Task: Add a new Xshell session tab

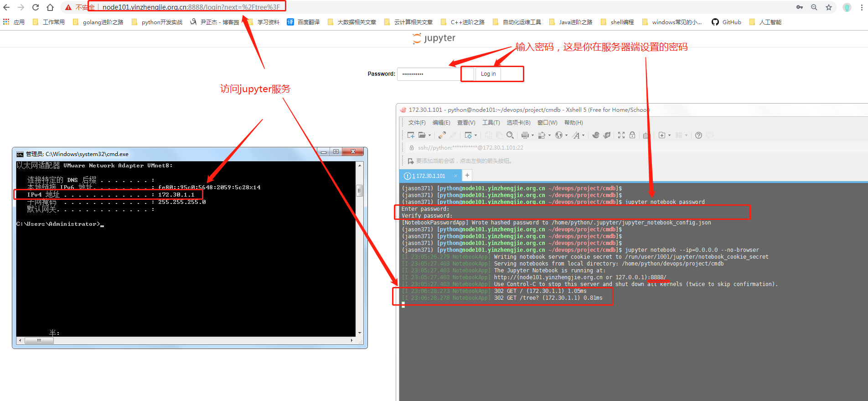Action: pos(467,175)
